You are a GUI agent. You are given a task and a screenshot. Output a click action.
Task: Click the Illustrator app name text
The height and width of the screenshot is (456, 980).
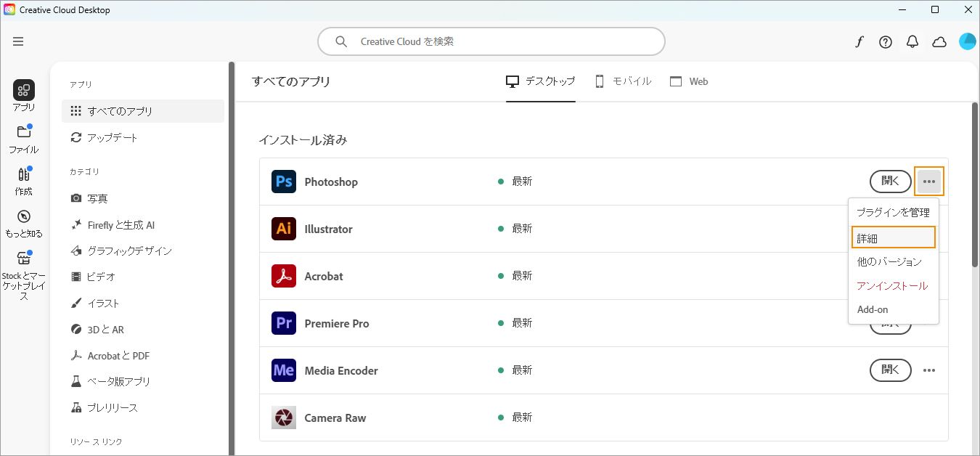tap(329, 229)
